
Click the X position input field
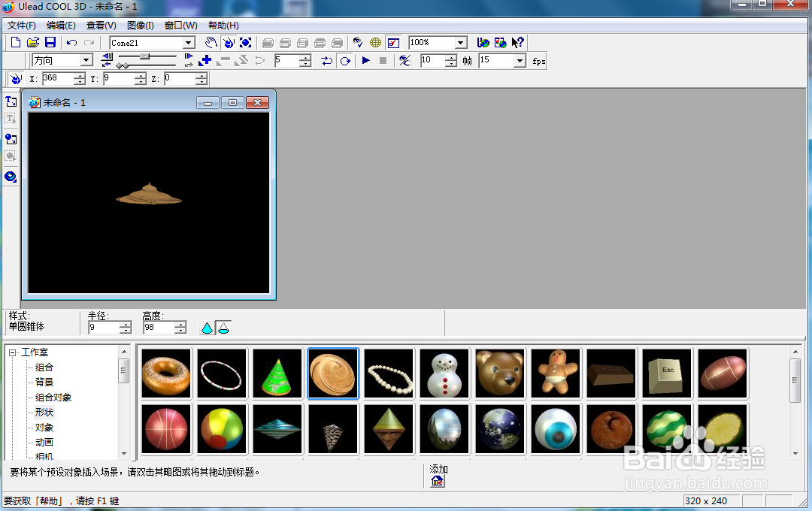tap(58, 78)
